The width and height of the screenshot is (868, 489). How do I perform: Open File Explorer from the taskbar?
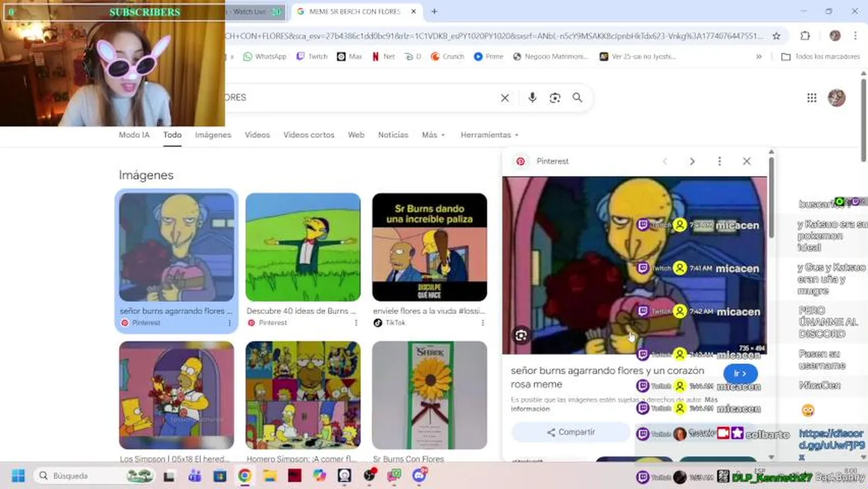[x=270, y=475]
